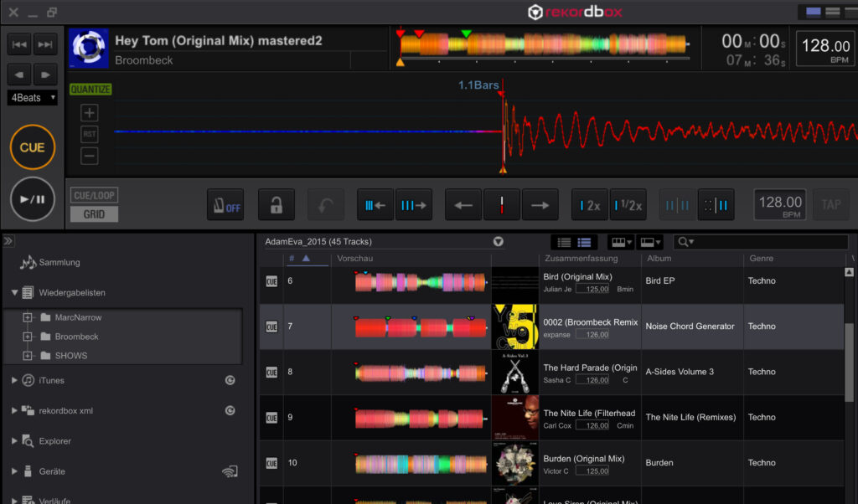Search forward with right triangle button
Viewport: 858px width, 504px height.
click(x=45, y=75)
